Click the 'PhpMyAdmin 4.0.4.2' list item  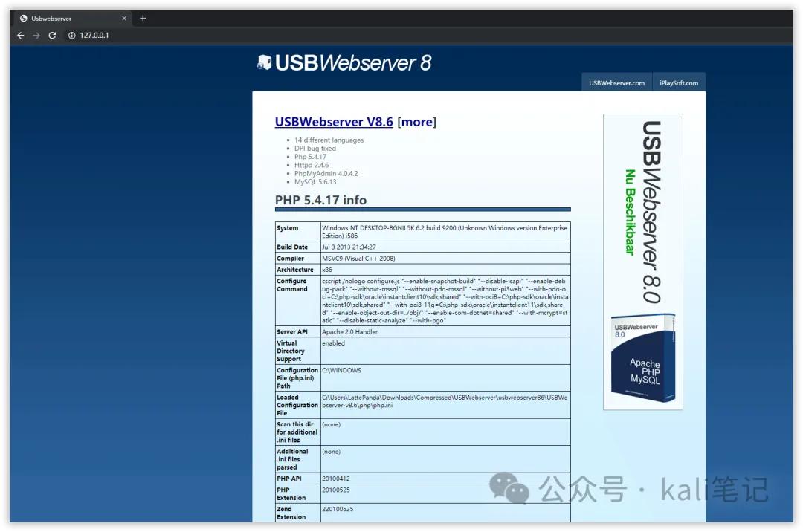point(326,173)
